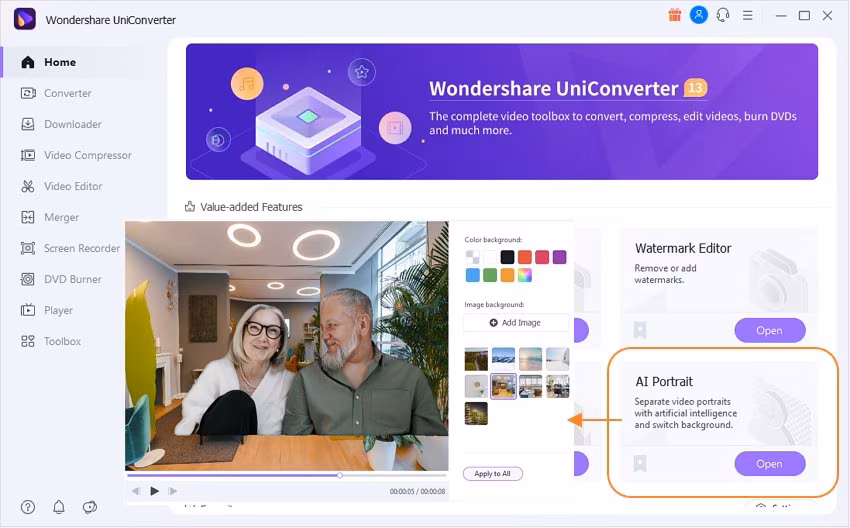
Task: Click the 00:00:05 / 00:00:08 time display
Action: coord(417,491)
